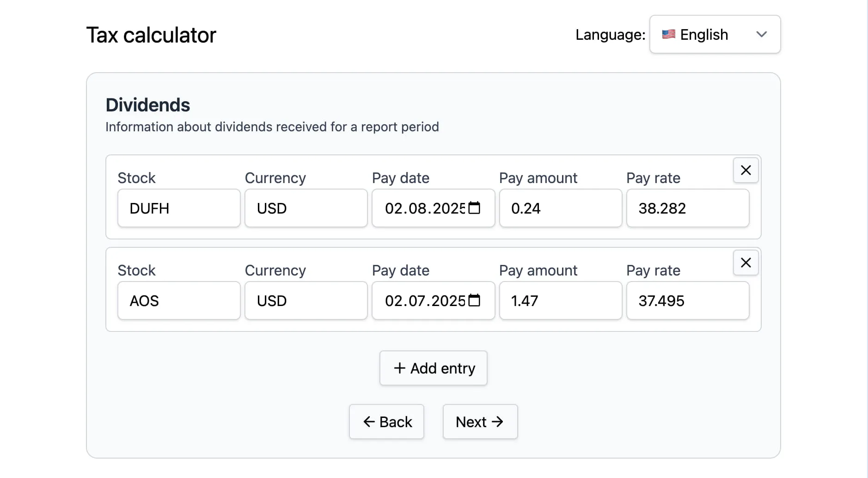Add a new dividend entry
Screen dimensions: 868x478
coord(433,368)
